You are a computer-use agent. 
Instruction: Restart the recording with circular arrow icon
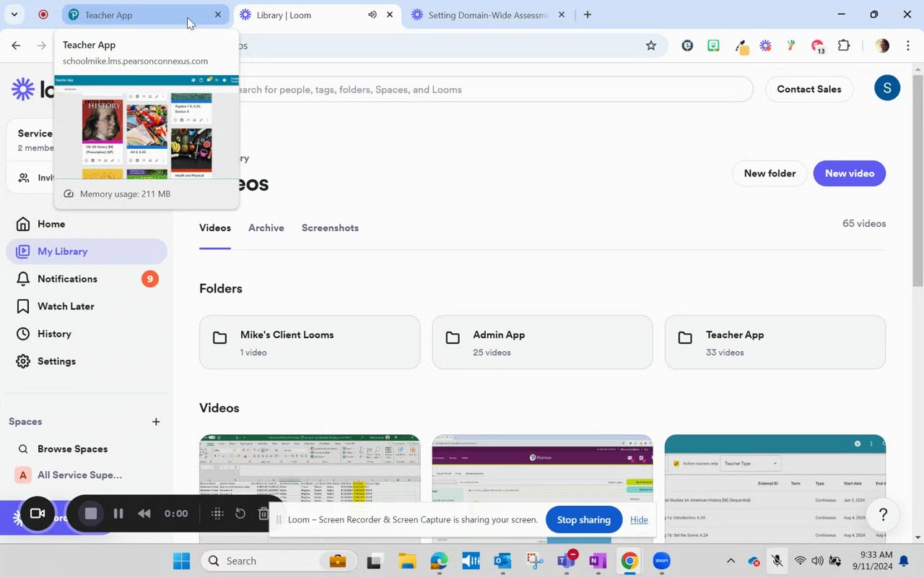tap(240, 514)
